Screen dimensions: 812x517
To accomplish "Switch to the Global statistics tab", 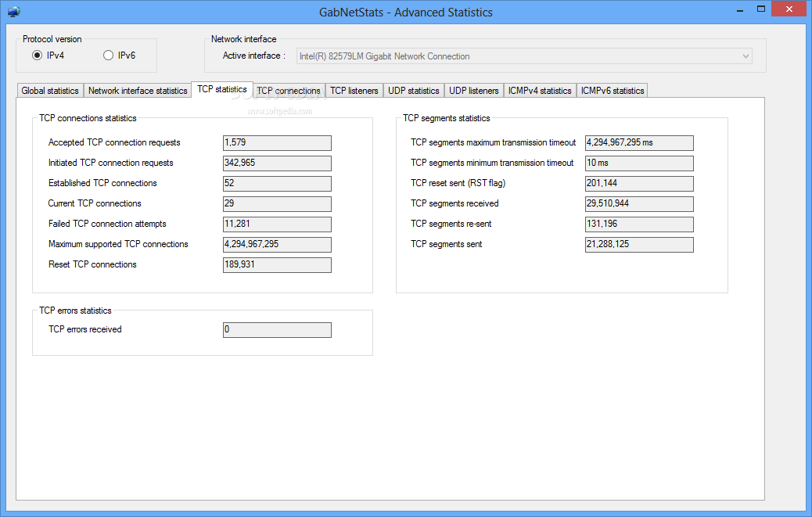I will 50,91.
